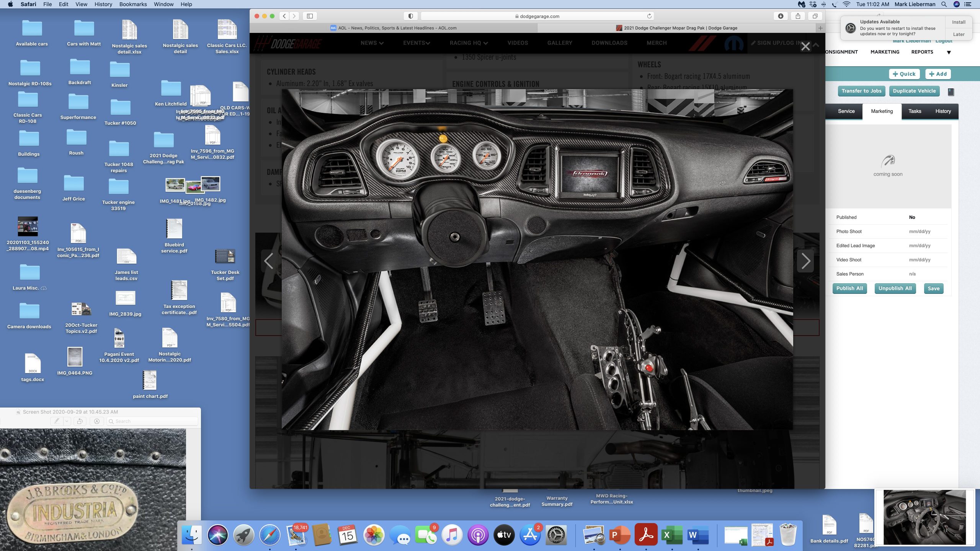Open Apple TV app in the Dock
The width and height of the screenshot is (980, 551).
point(504,535)
